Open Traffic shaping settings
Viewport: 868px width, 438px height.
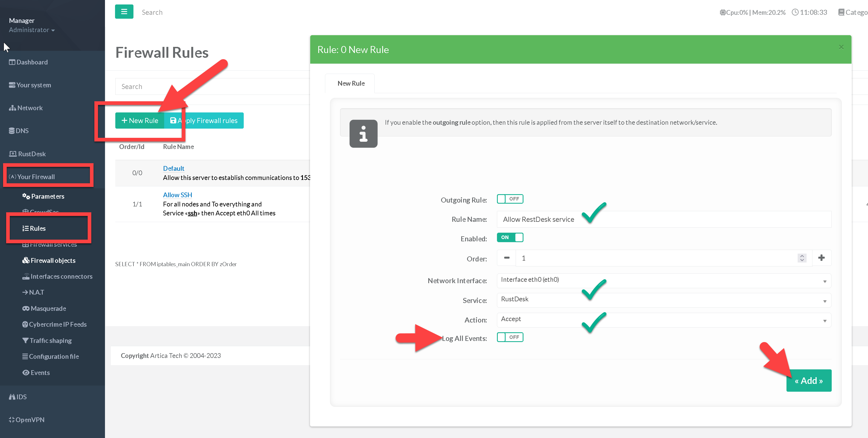tap(51, 340)
